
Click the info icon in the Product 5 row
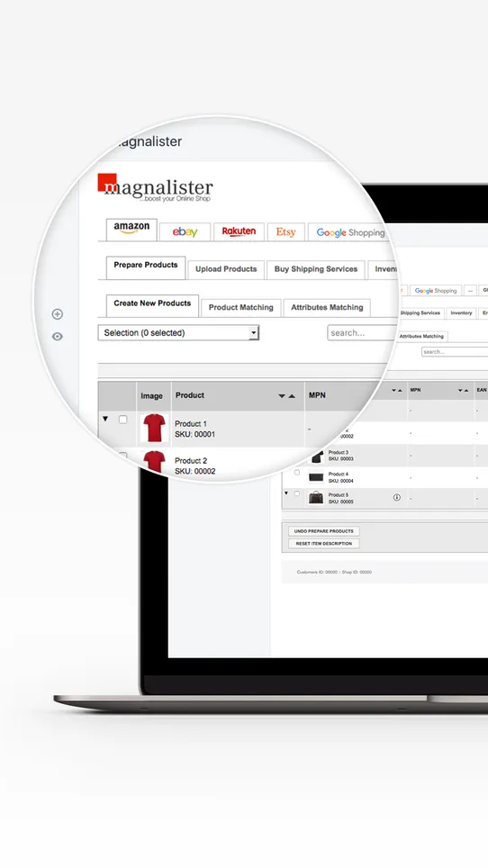(397, 497)
